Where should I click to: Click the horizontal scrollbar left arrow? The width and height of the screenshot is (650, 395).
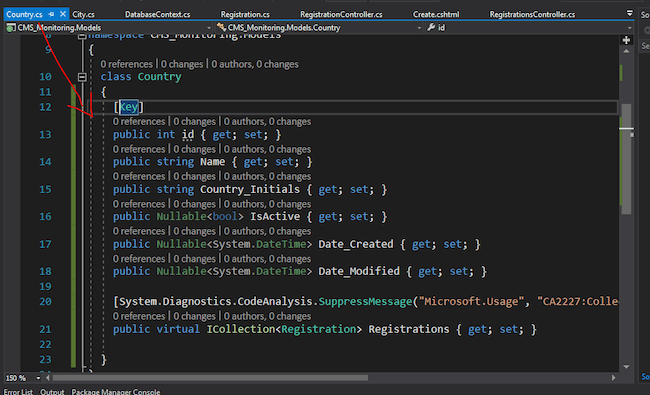(48, 378)
